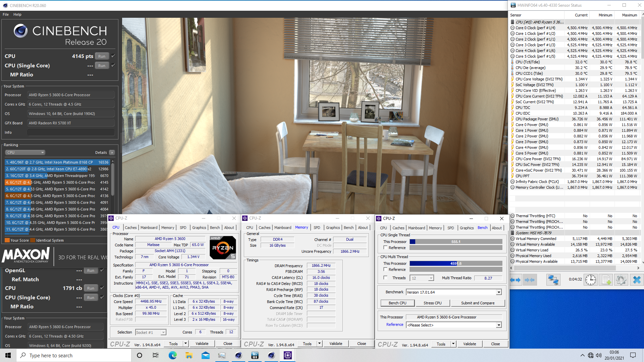Click the Maximum column header in HWiNFO
This screenshot has height=362, width=644.
(x=629, y=15)
